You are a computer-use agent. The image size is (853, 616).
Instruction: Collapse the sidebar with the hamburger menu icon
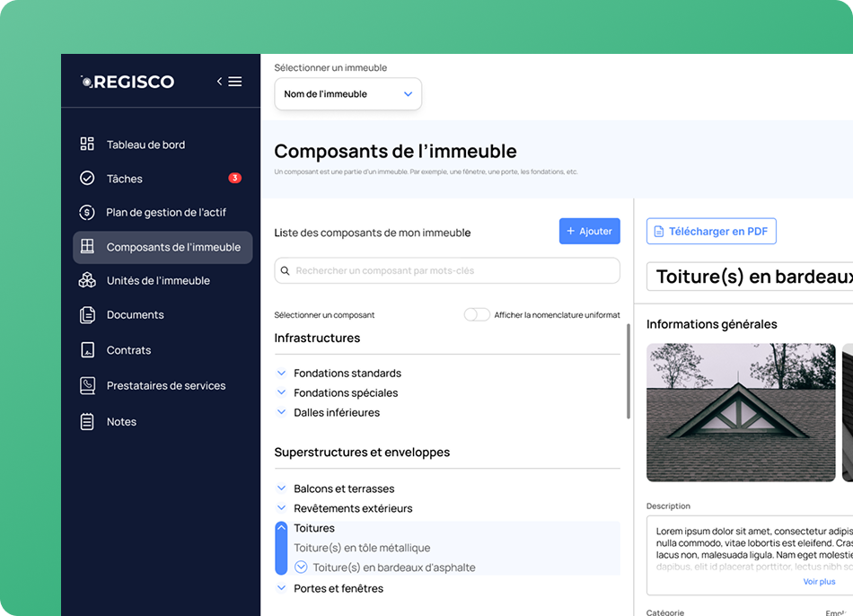(235, 81)
